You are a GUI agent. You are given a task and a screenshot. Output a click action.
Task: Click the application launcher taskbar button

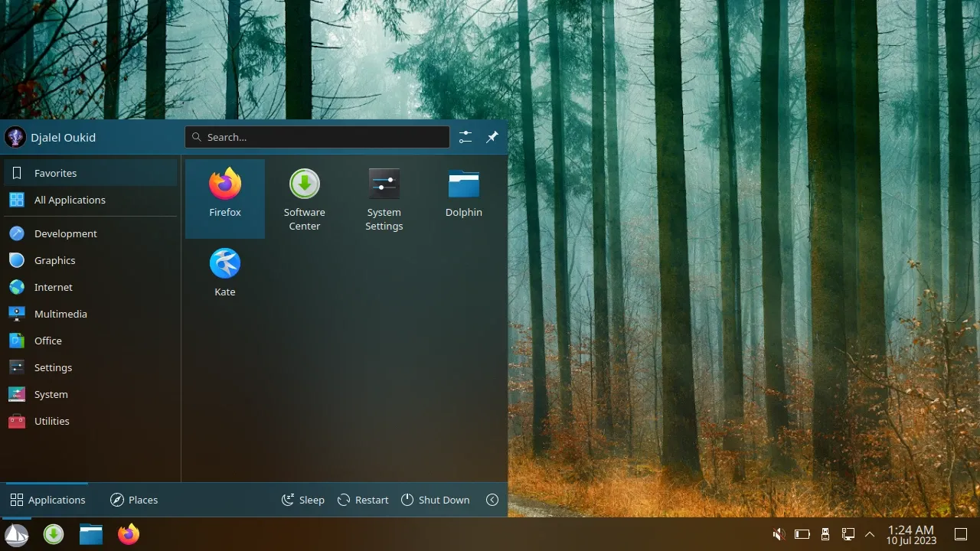(16, 534)
